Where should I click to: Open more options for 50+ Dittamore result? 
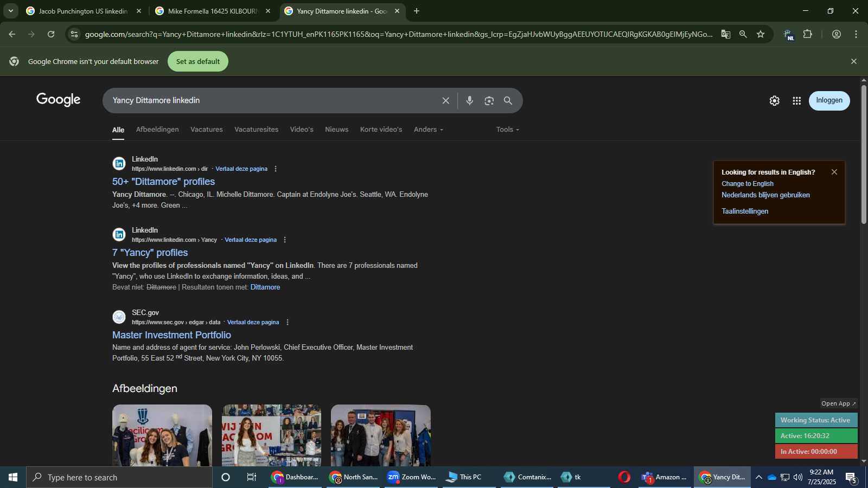(x=276, y=169)
